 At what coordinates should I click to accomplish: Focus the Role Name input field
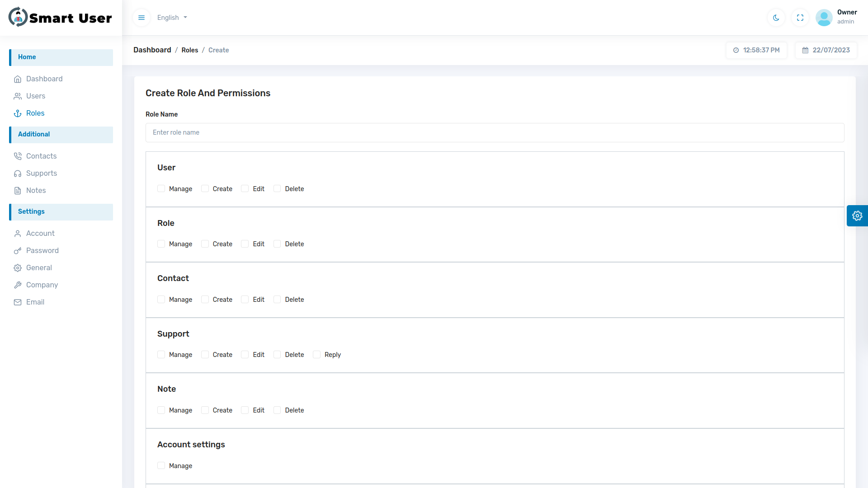click(x=495, y=132)
